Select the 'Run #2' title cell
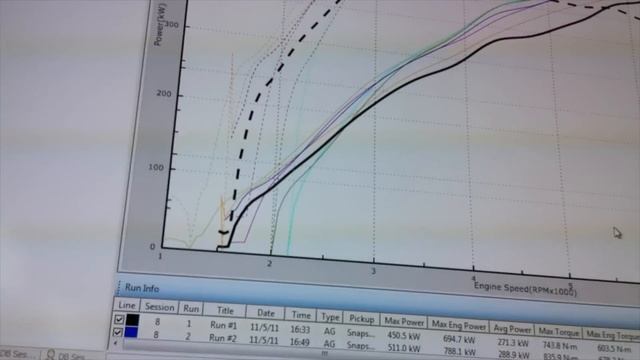 click(x=222, y=338)
